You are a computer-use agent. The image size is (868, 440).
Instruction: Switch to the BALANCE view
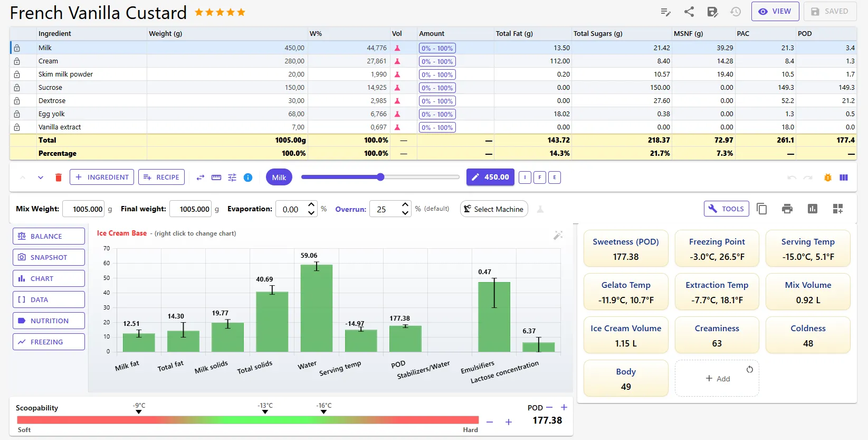pos(49,236)
